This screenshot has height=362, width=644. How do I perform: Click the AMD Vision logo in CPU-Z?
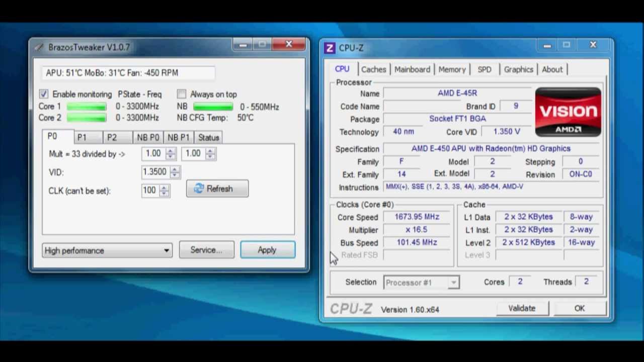pyautogui.click(x=568, y=112)
